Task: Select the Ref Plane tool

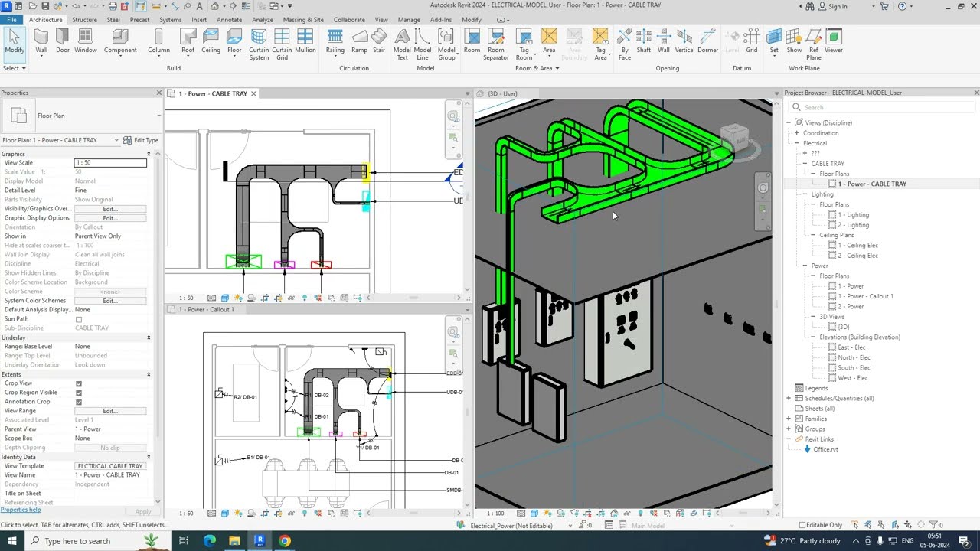Action: tap(814, 45)
